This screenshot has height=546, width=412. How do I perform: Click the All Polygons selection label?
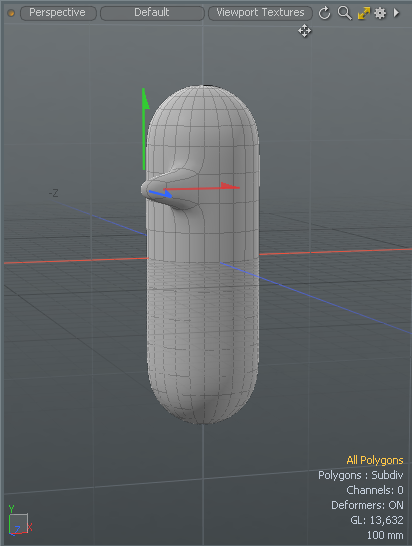[x=375, y=460]
